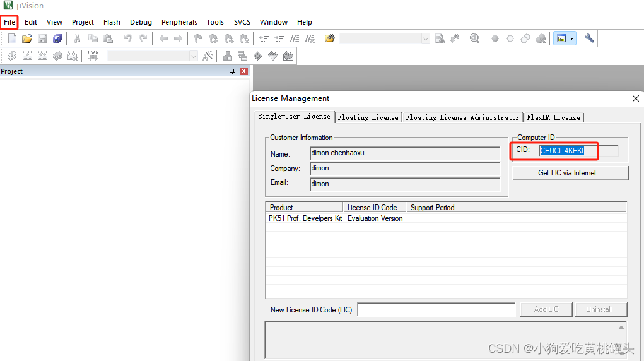
Task: Open the View menu
Action: [x=54, y=22]
